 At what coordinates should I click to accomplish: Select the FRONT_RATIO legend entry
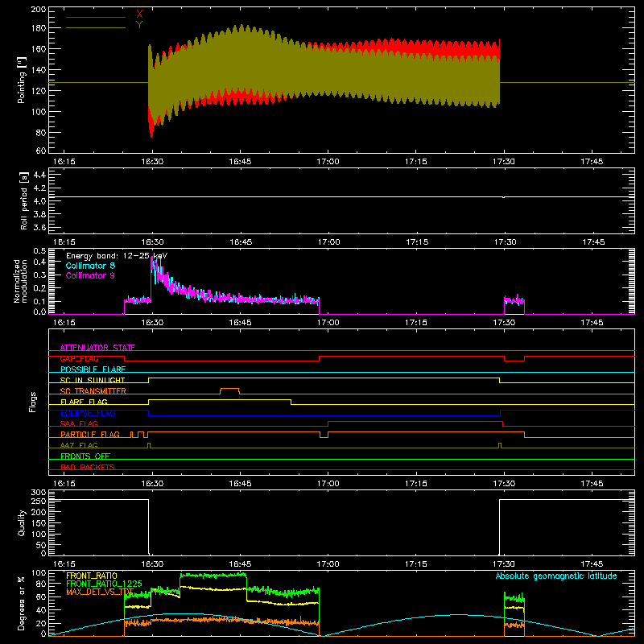point(92,576)
